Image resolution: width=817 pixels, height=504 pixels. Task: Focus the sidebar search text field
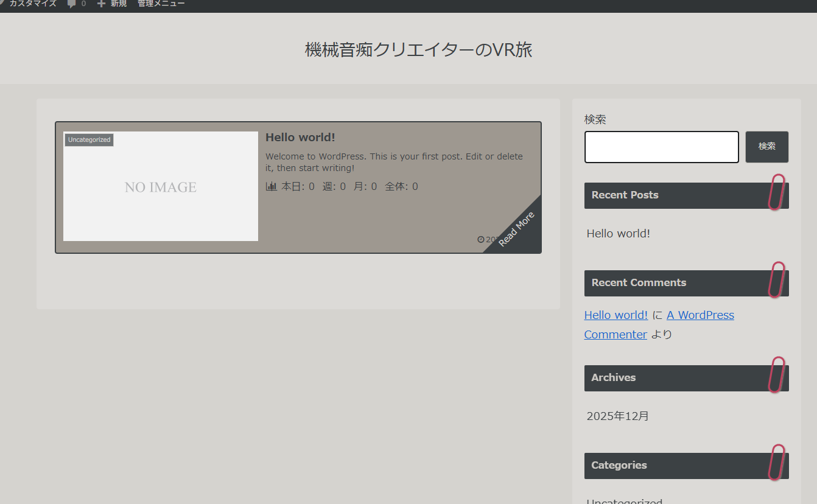point(661,147)
